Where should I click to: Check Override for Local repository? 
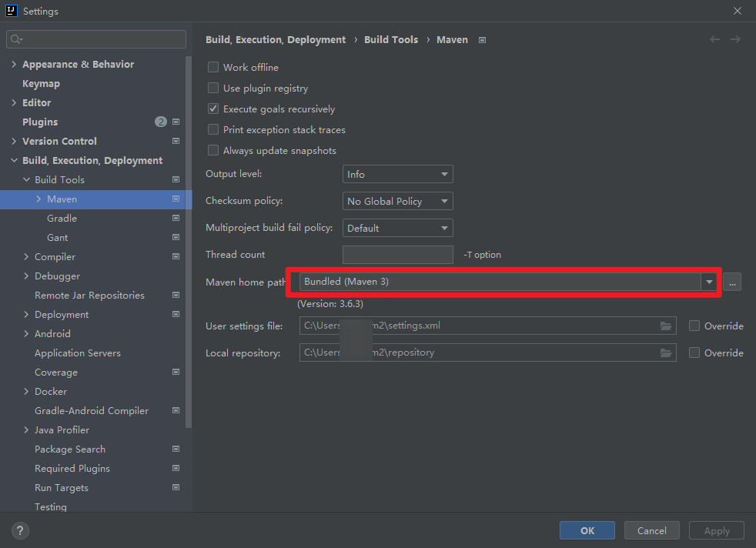pos(694,353)
